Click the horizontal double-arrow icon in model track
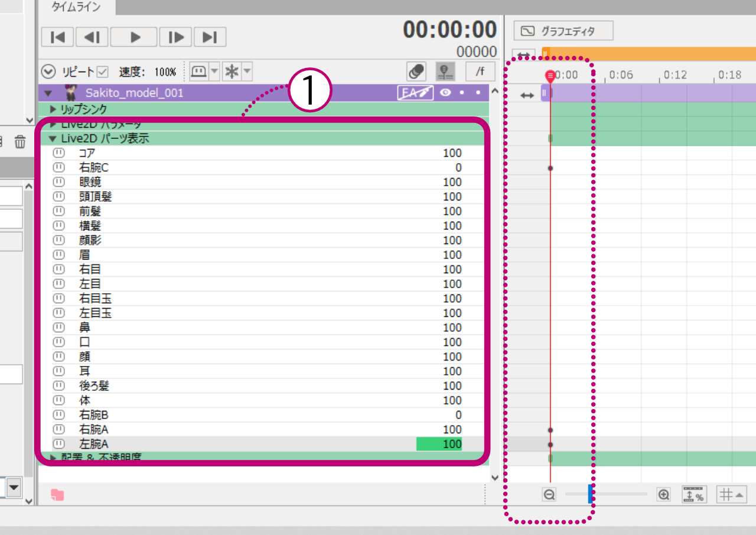The width and height of the screenshot is (756, 535). click(x=527, y=95)
